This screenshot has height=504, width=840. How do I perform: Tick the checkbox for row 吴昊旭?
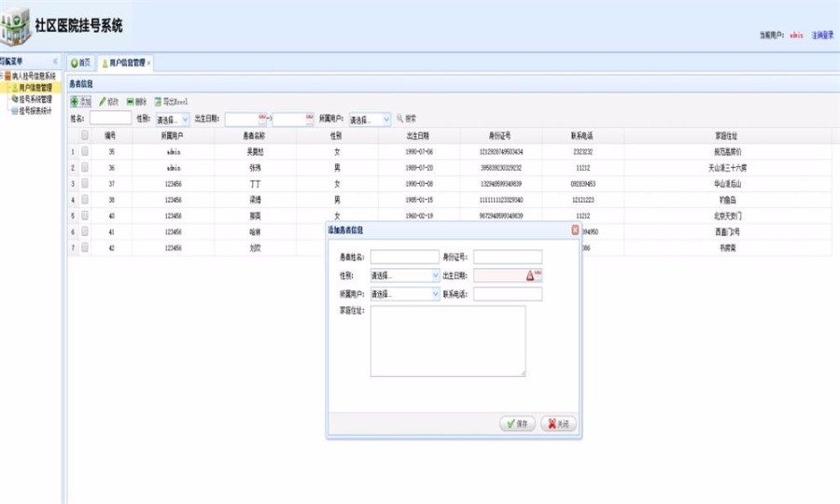(85, 151)
